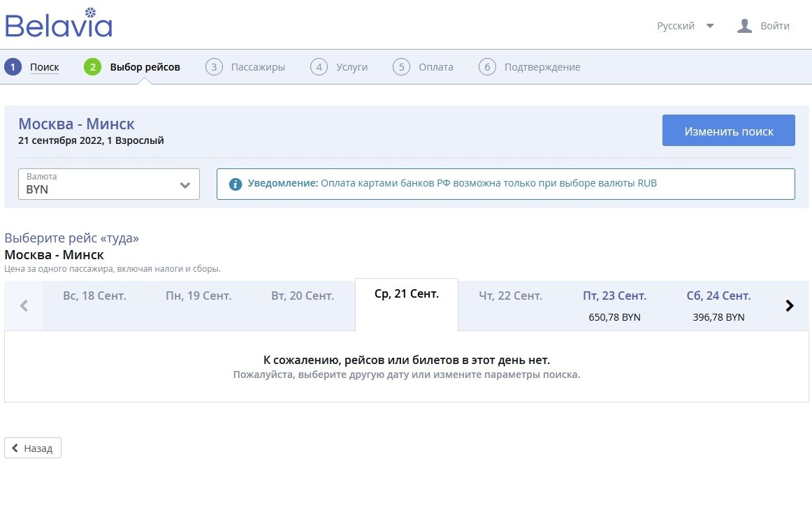Click the Оплата step label
Viewport: 812px width, 524px height.
pos(436,67)
